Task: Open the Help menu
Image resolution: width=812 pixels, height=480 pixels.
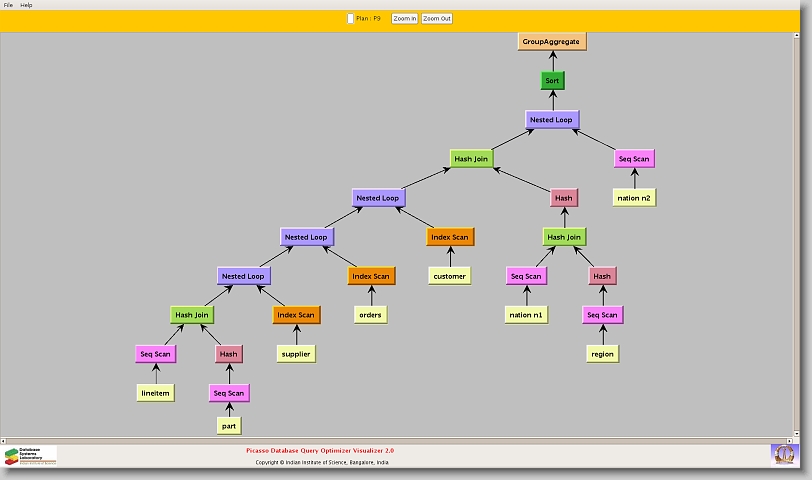Action: click(26, 5)
